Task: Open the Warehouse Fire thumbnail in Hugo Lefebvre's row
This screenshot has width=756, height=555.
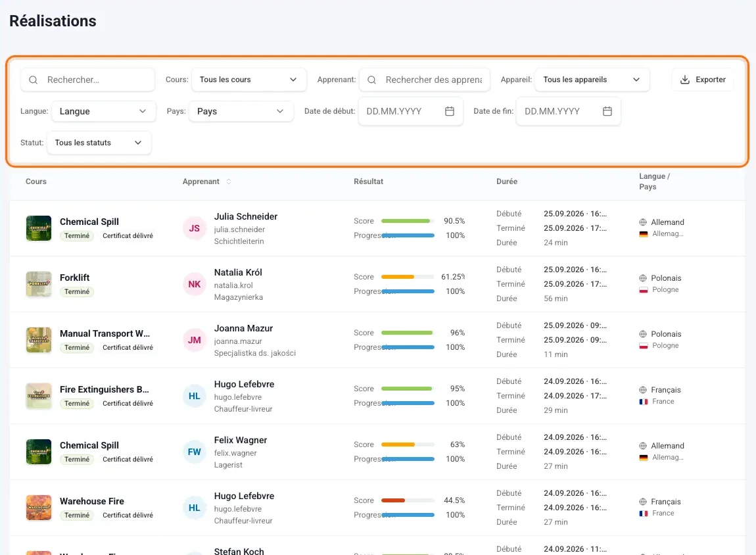Action: [x=39, y=508]
